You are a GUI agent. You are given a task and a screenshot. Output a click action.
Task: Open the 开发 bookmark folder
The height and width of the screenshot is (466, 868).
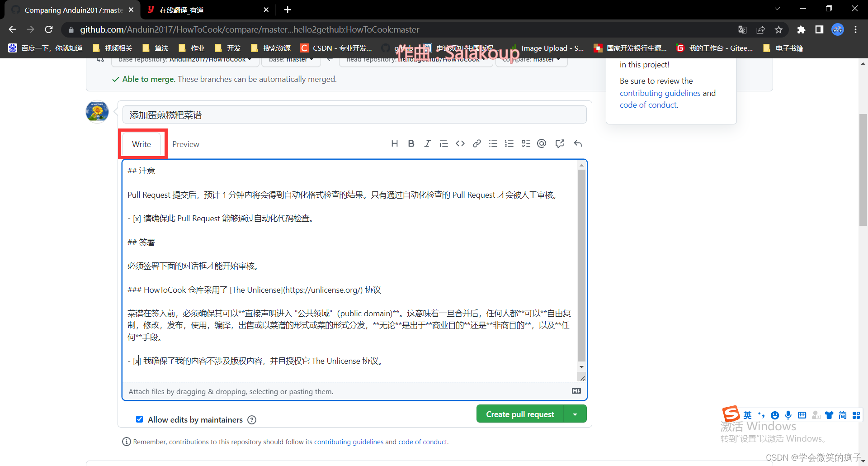(x=228, y=48)
